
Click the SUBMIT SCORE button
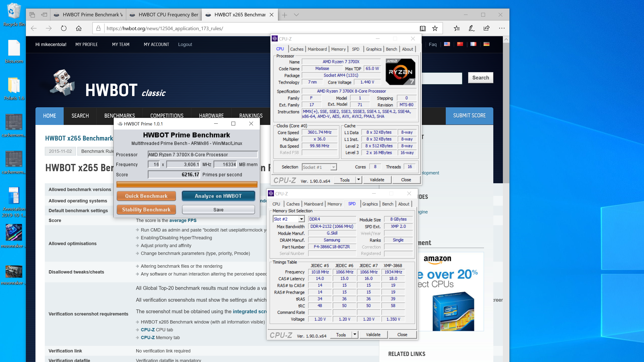469,116
